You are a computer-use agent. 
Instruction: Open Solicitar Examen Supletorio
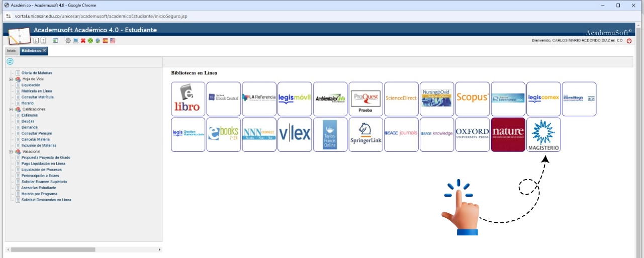coord(44,182)
